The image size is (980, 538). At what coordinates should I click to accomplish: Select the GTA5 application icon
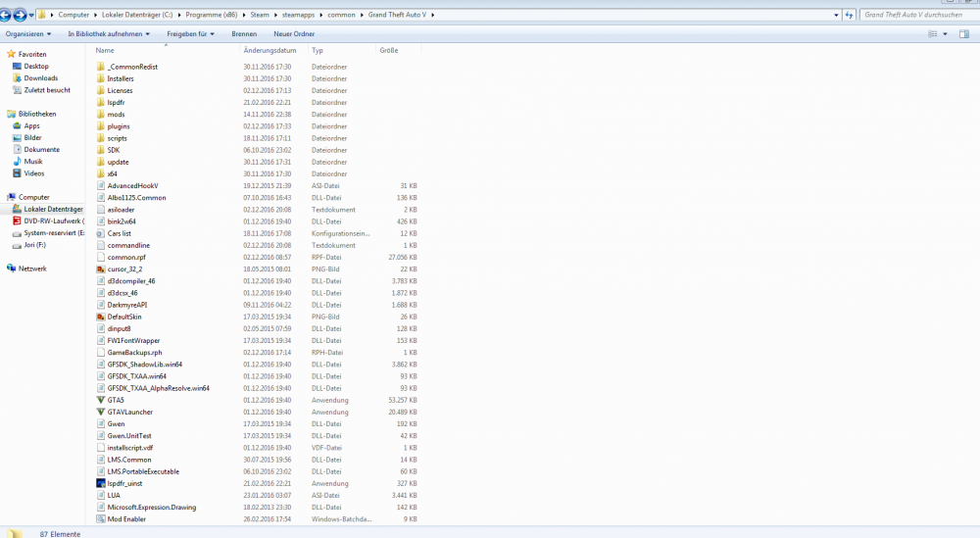pyautogui.click(x=101, y=400)
